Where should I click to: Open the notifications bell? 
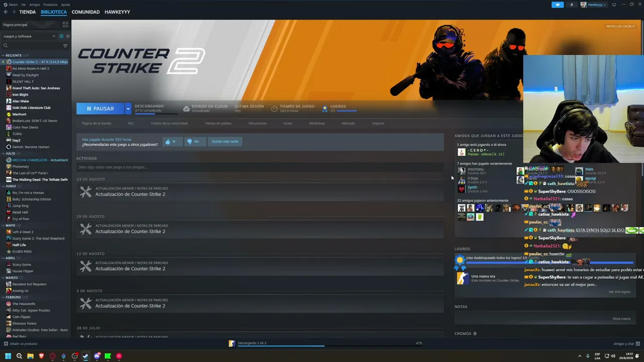click(572, 5)
